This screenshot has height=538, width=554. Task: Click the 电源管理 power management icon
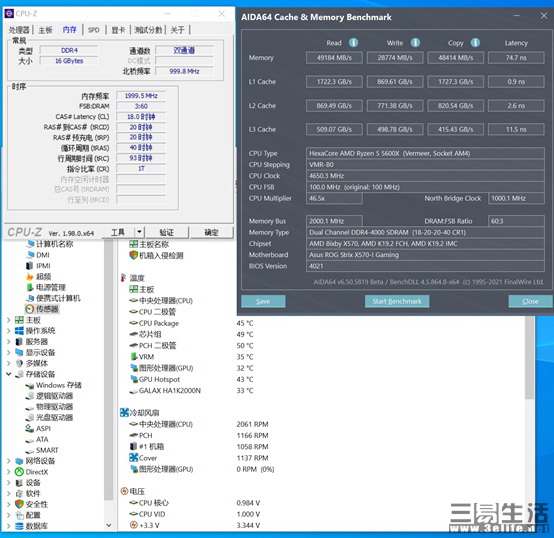point(30,287)
